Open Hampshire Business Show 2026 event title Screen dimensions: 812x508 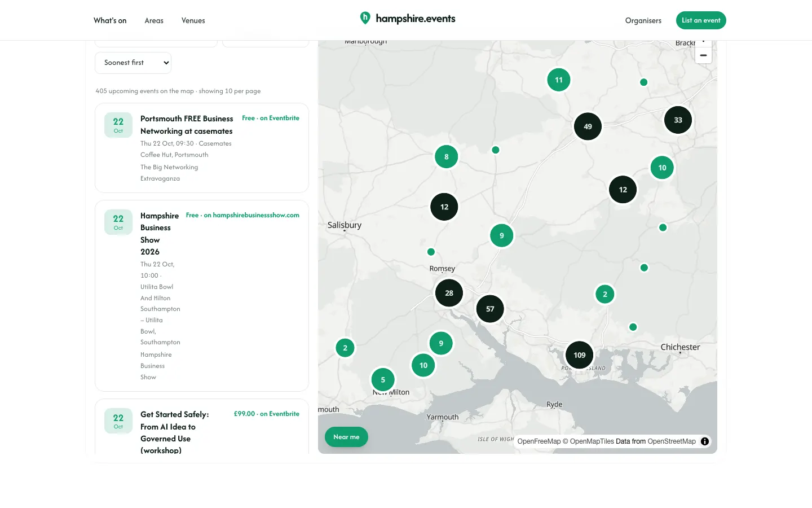click(x=160, y=234)
